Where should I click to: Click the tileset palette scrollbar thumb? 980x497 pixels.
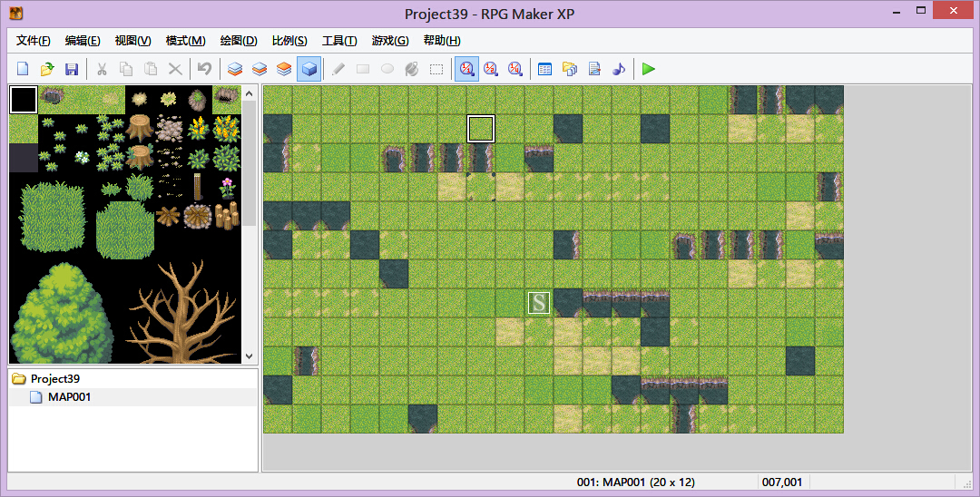click(x=249, y=163)
